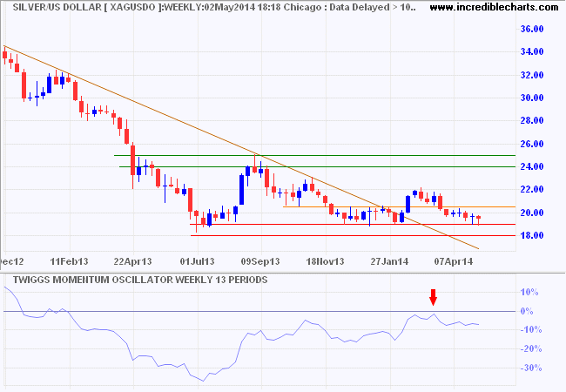Select the 26.00 price axis label
Screen dimensions: 566x392
point(532,144)
